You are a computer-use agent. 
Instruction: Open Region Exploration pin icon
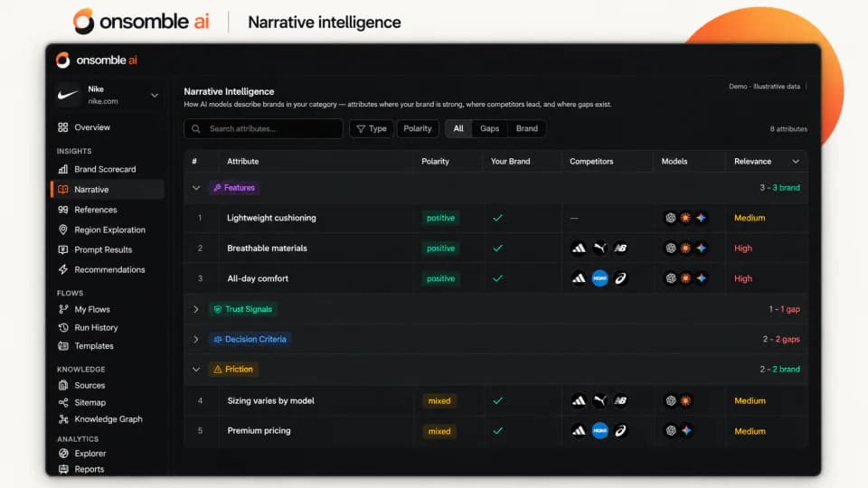click(x=63, y=230)
